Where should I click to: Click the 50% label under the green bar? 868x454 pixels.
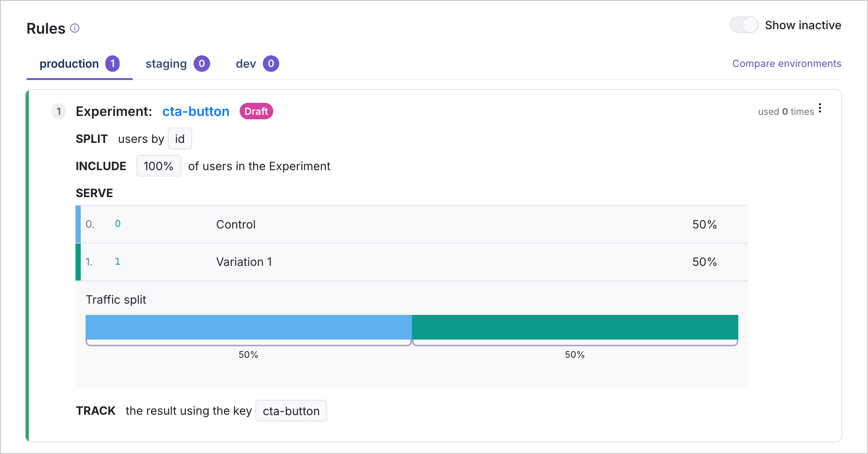coord(575,355)
